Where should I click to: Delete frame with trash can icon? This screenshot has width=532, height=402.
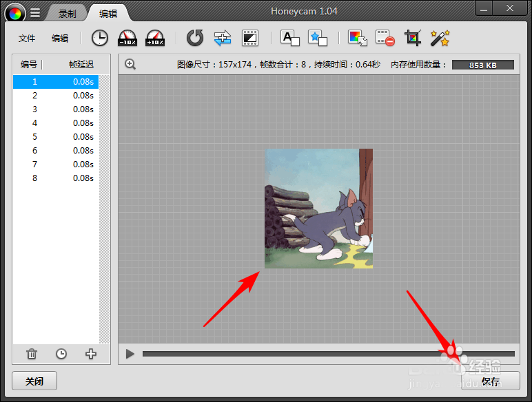(x=32, y=354)
